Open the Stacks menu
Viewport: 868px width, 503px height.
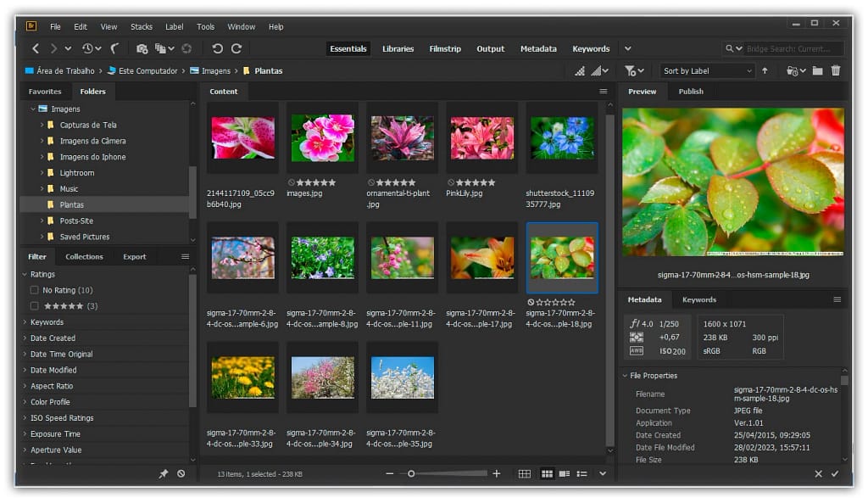click(x=142, y=26)
